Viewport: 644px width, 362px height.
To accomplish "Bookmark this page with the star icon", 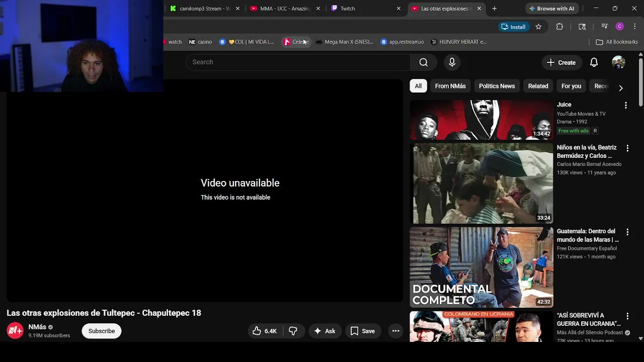I will point(538,27).
